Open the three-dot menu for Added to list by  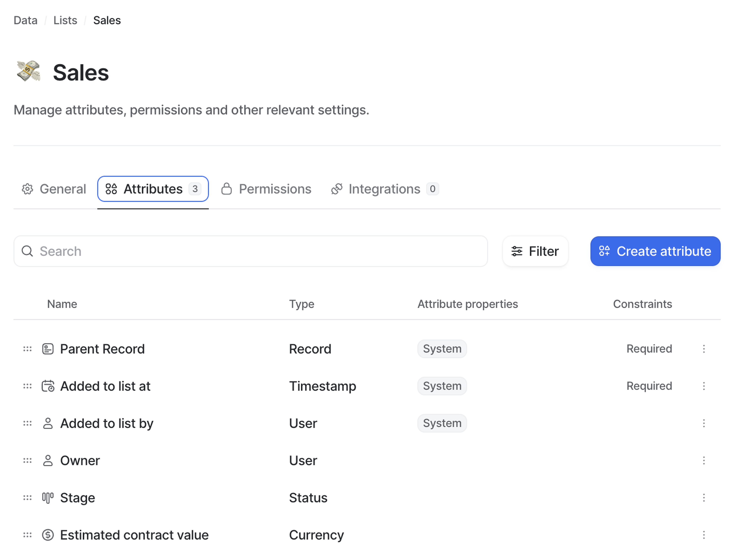coord(704,423)
